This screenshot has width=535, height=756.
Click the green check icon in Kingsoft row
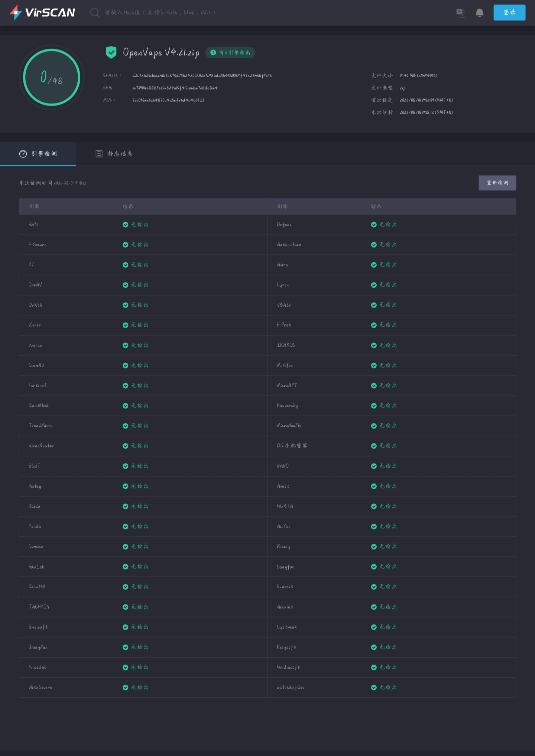[x=374, y=647]
